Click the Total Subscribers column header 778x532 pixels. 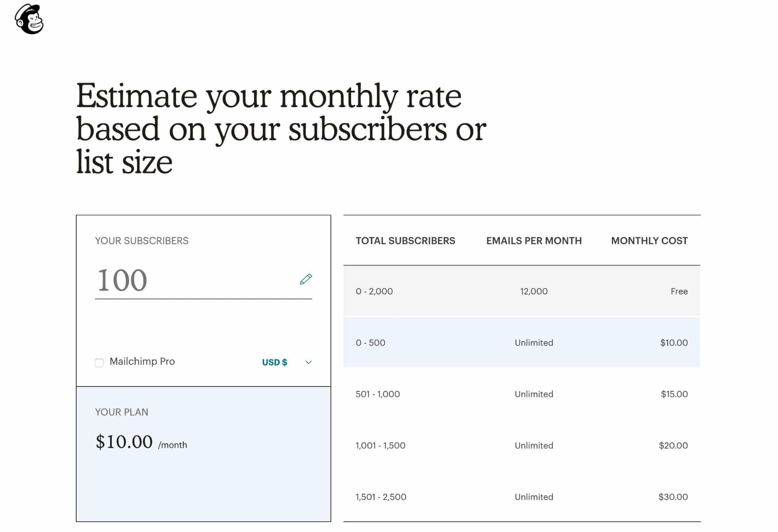[405, 241]
